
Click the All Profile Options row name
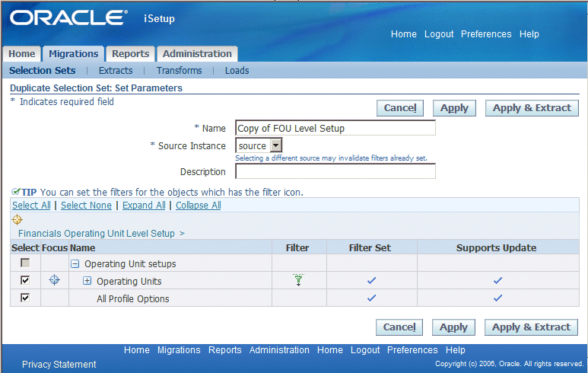click(x=133, y=298)
